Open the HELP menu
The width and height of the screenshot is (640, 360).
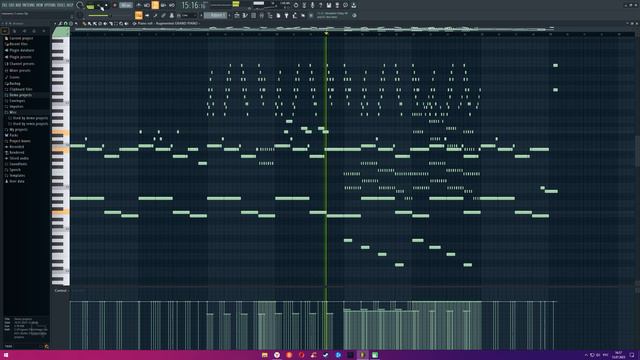click(x=70, y=5)
